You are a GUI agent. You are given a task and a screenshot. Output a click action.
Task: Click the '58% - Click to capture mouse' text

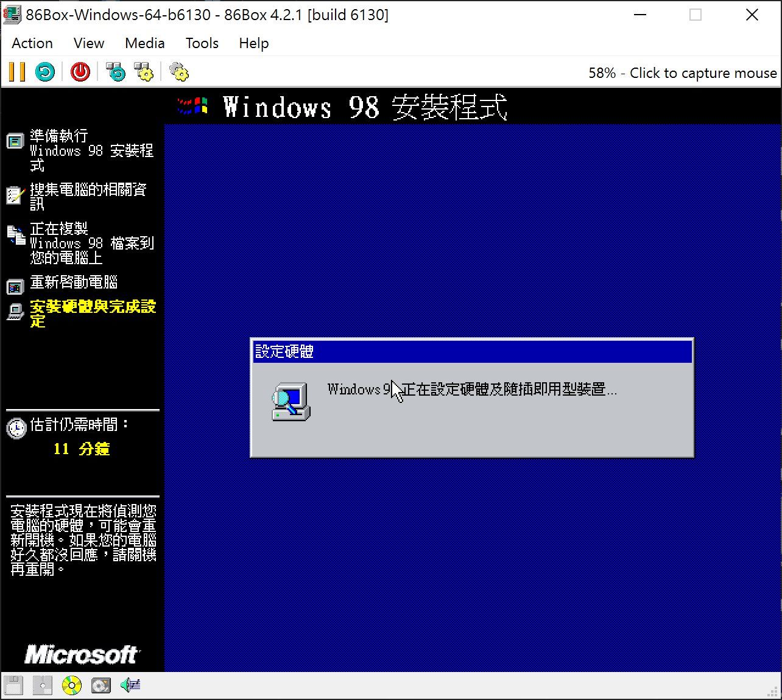coord(682,73)
